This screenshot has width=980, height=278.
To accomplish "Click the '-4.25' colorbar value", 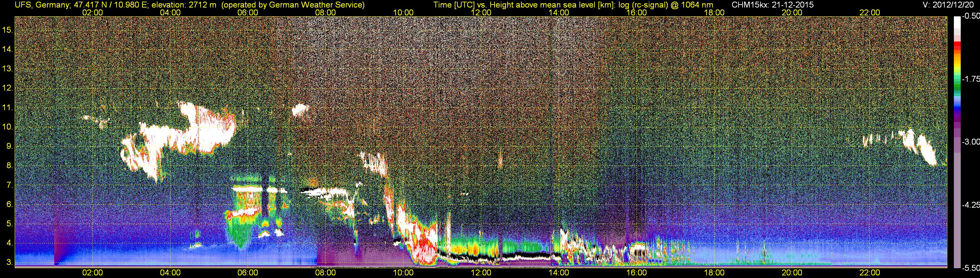I will pos(971,205).
